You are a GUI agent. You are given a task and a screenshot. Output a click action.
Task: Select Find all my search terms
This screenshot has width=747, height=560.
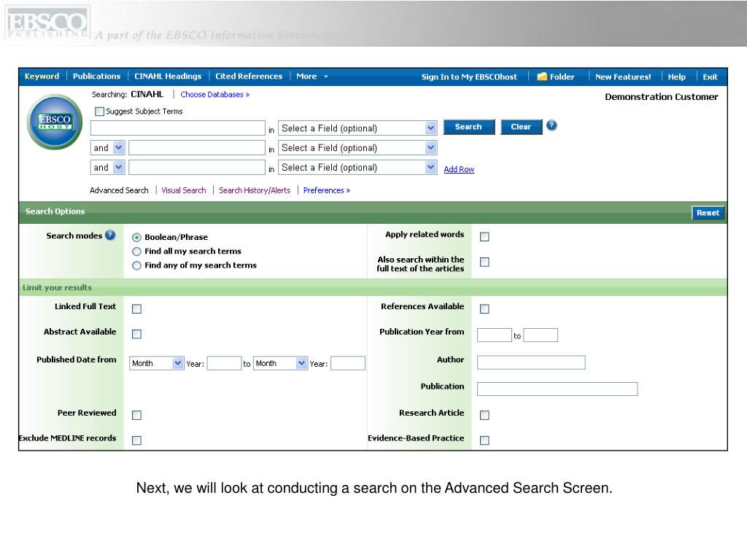[136, 252]
